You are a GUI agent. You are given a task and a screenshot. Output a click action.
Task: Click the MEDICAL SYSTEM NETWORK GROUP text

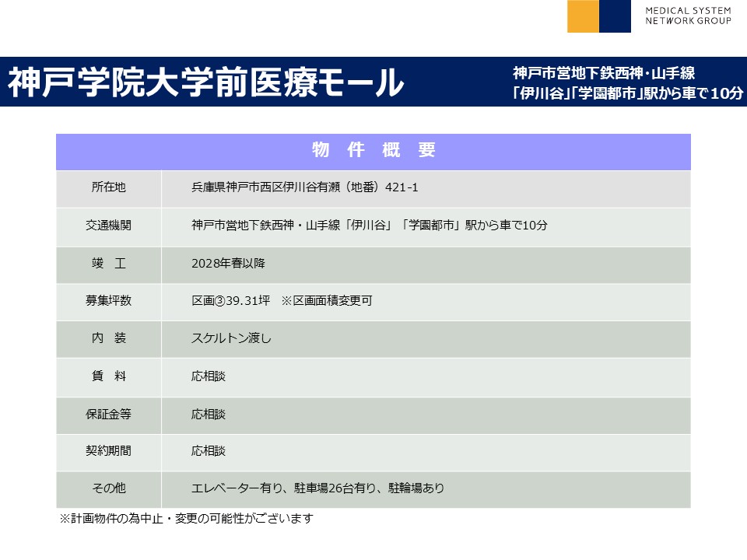[x=688, y=16]
